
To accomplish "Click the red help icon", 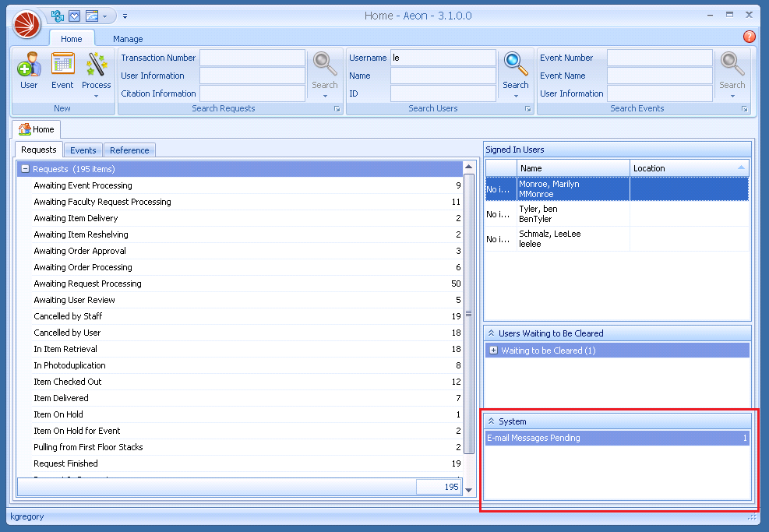I will [749, 37].
